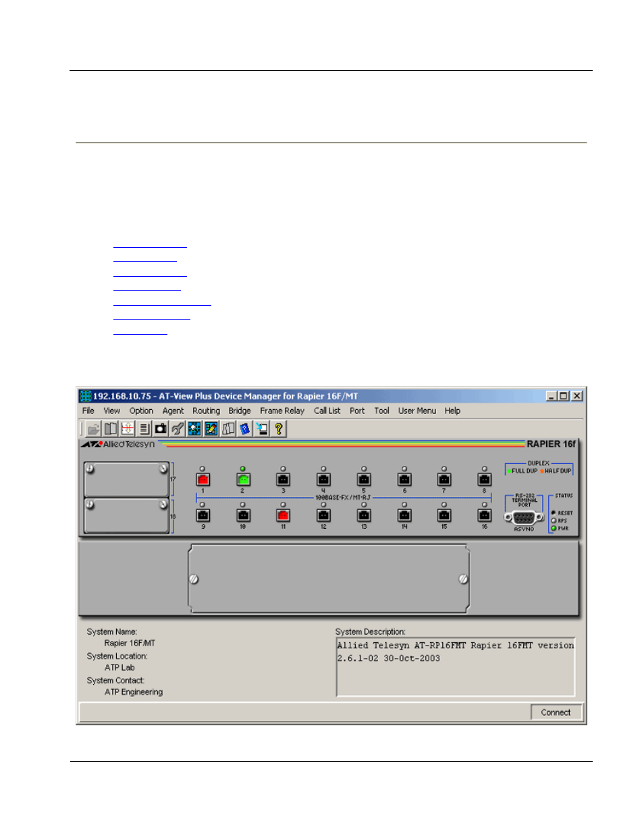This screenshot has height=834, width=644.
Task: Click the FULL DUP duplex indicator
Action: (523, 471)
